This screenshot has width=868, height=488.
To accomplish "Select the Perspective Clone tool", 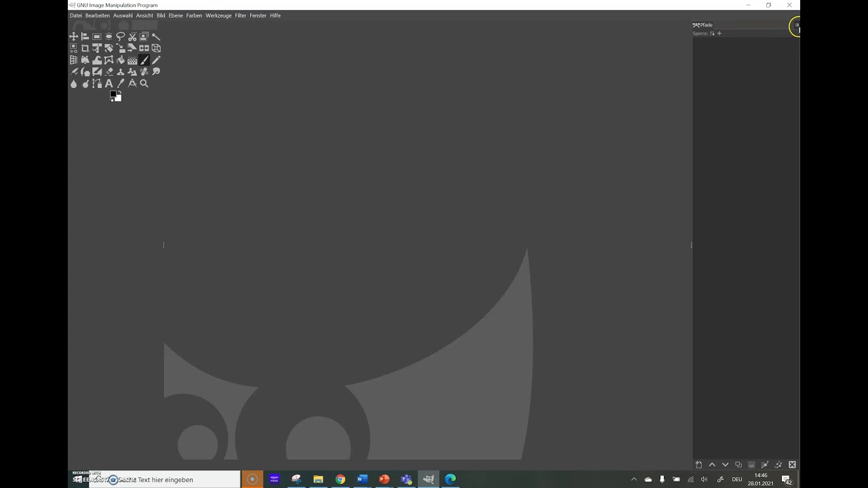I will [132, 71].
